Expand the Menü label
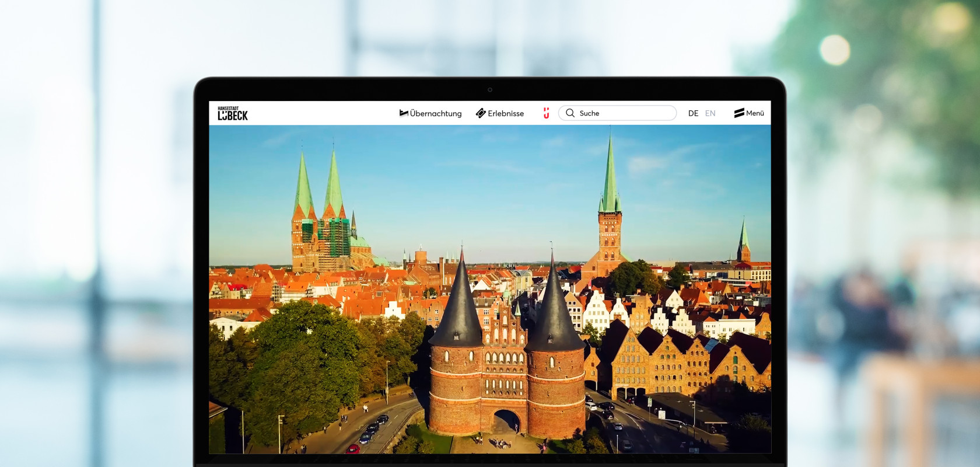 click(755, 113)
